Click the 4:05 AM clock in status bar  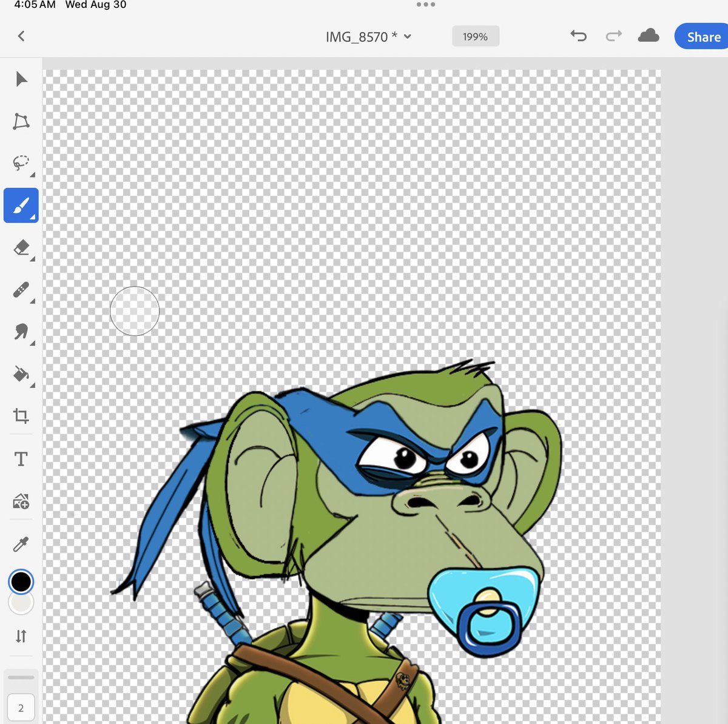click(x=35, y=5)
